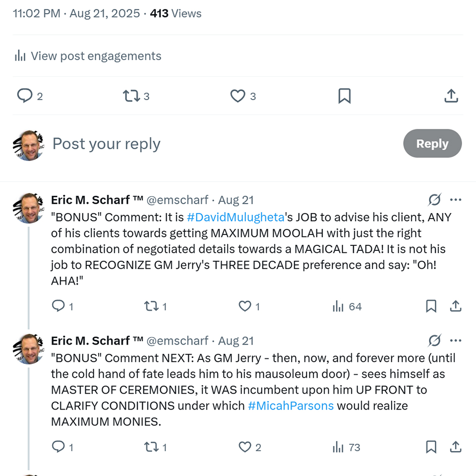476x476 pixels.
Task: Bookmark the main post
Action: 344,96
